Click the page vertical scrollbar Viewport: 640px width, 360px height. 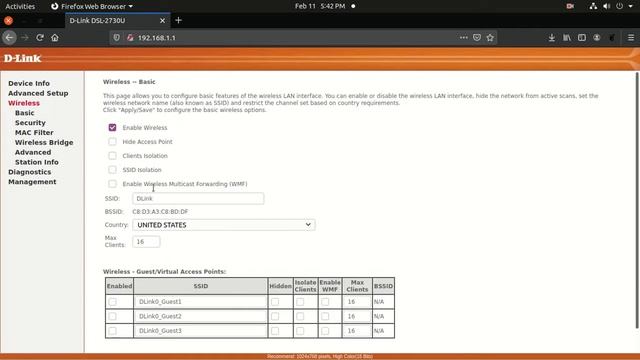(637, 200)
